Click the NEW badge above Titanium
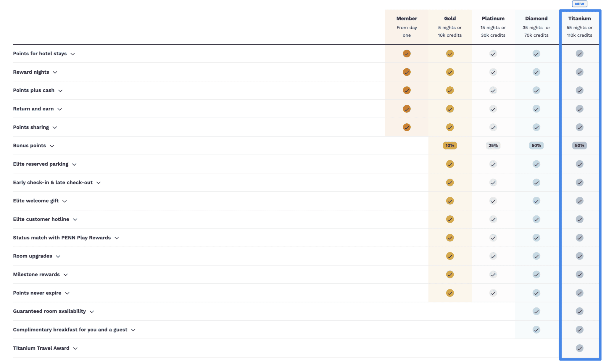 coord(579,4)
